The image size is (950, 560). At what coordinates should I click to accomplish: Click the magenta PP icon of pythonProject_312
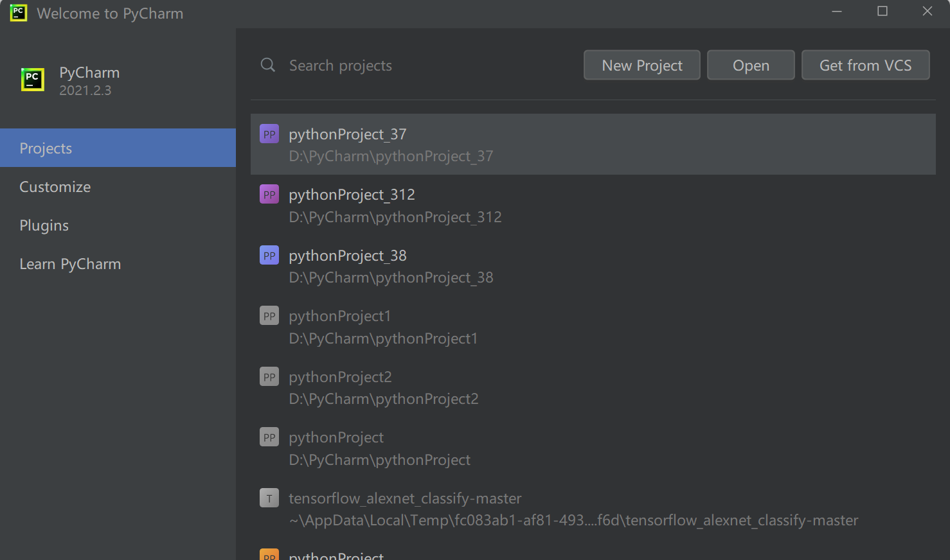(269, 195)
